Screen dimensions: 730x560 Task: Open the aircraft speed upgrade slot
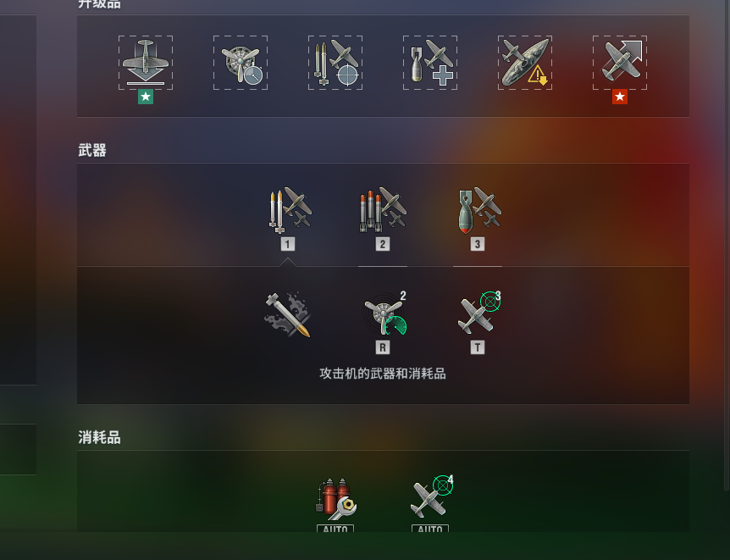coord(620,63)
